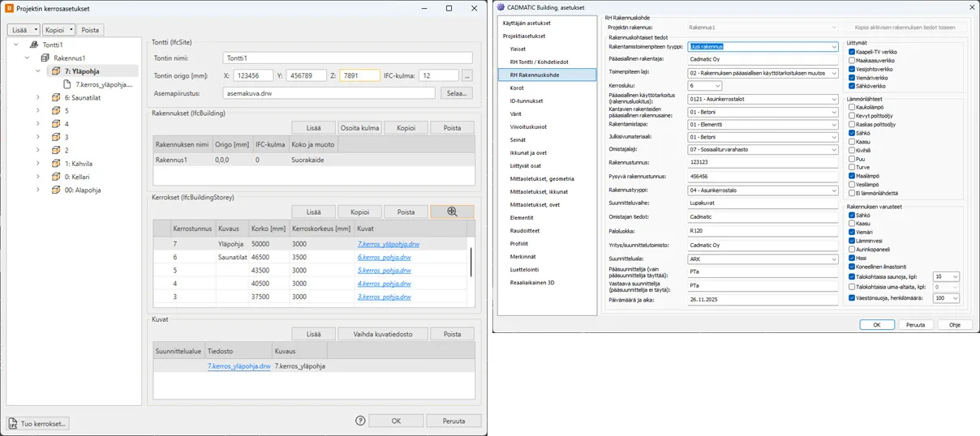The height and width of the screenshot is (436, 980).
Task: Open the Korot settings page
Action: click(x=517, y=88)
